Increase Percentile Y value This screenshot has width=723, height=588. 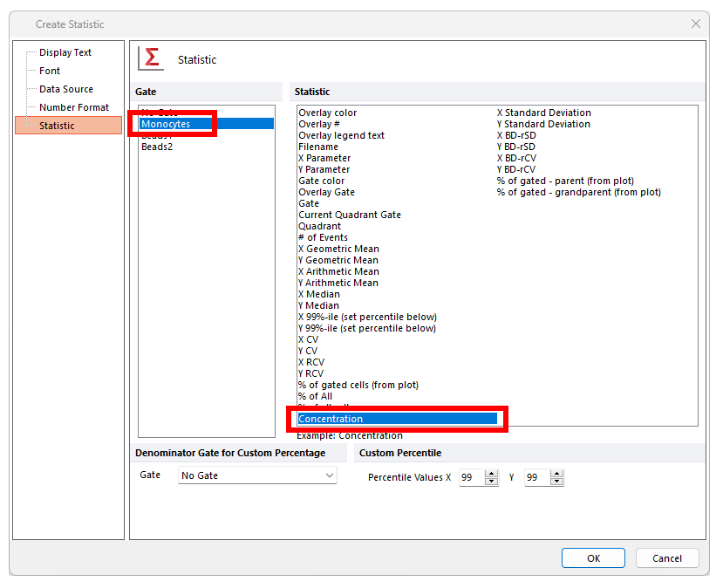point(557,474)
